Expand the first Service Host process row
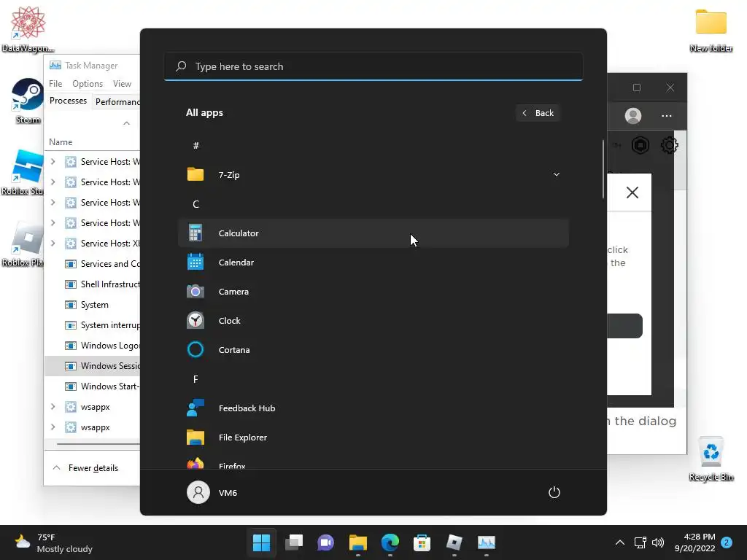 (x=53, y=162)
